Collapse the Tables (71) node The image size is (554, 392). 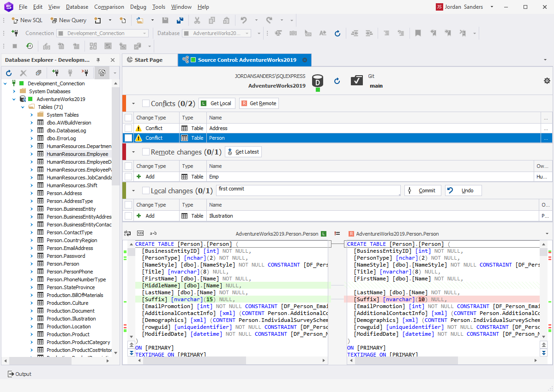(22, 107)
